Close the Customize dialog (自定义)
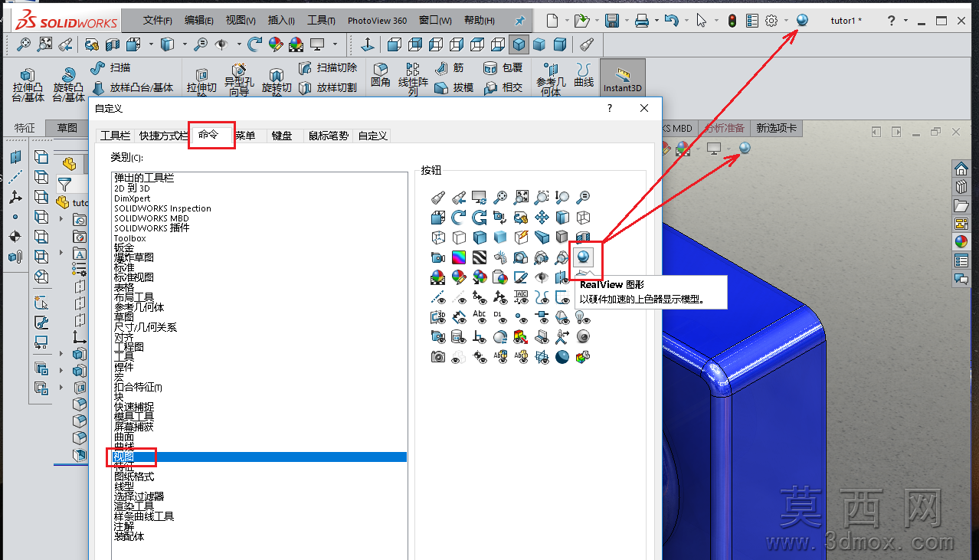The image size is (979, 560). click(x=644, y=108)
